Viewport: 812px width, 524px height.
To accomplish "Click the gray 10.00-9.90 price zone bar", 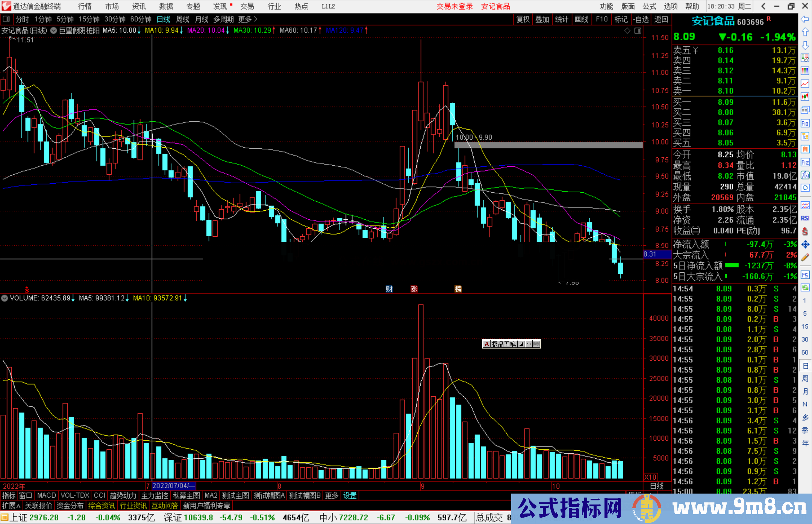I will tap(548, 145).
